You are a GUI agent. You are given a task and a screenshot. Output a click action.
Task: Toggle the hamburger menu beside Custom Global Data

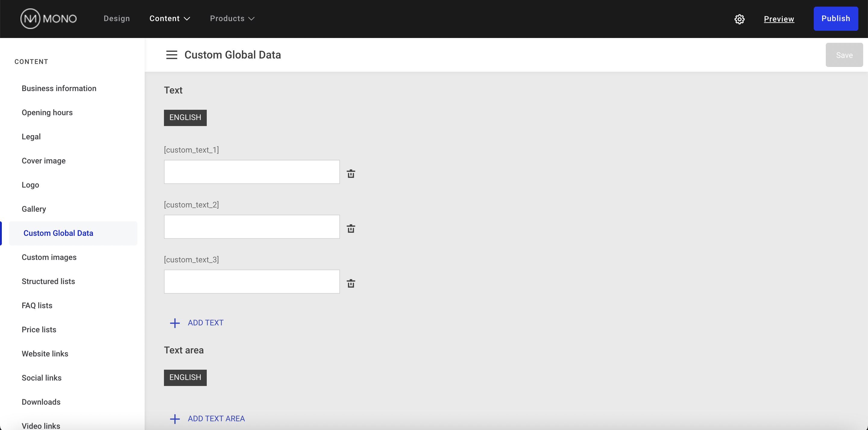pos(171,55)
